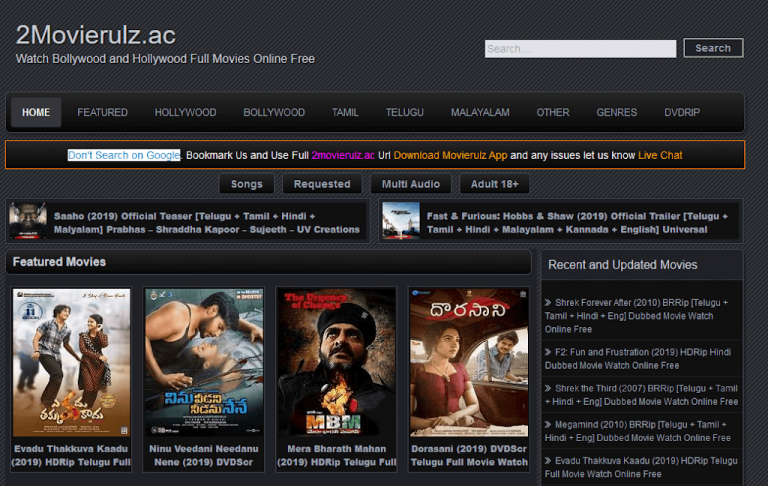Open the Ninu Veedani Needanu Nene title link
Viewport: 768px width, 486px height.
(x=204, y=456)
